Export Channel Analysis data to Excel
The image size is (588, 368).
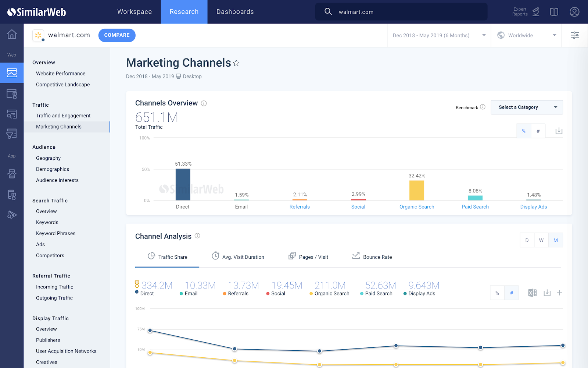coord(532,293)
